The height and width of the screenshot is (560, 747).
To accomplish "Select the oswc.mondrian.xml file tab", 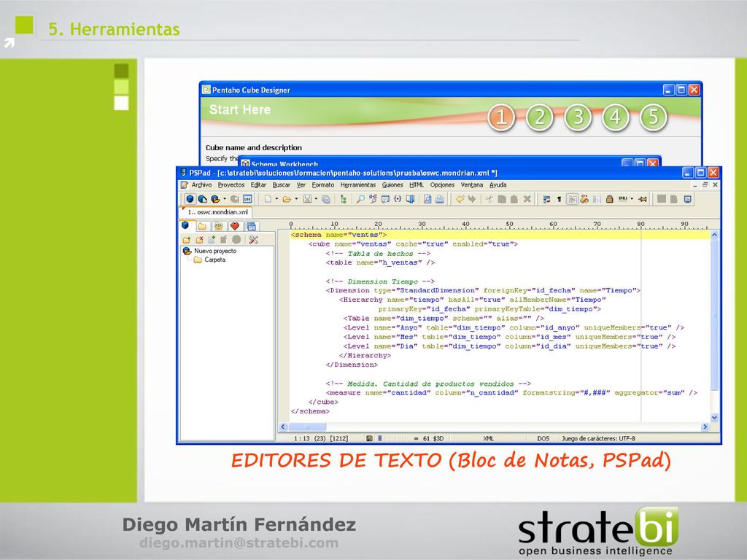I will (217, 212).
